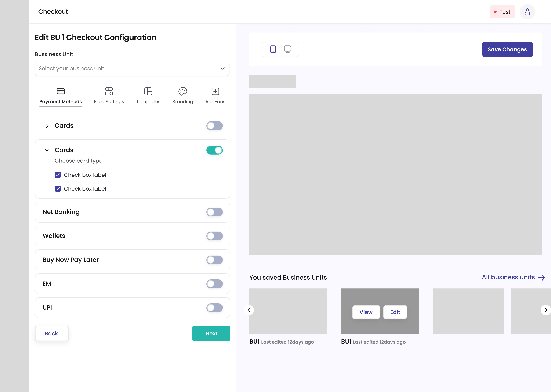Go to next business unit in carousel
The image size is (551, 392).
(x=546, y=310)
